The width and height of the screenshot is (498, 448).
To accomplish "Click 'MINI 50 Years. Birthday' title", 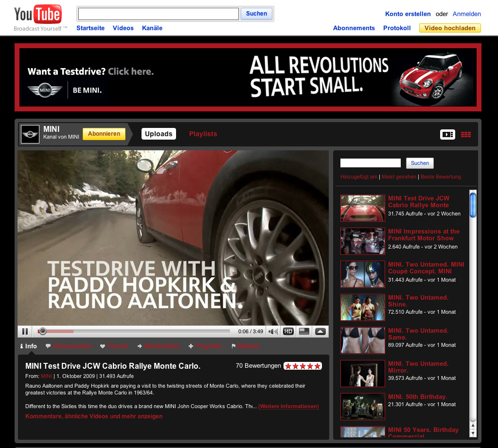I will [424, 430].
